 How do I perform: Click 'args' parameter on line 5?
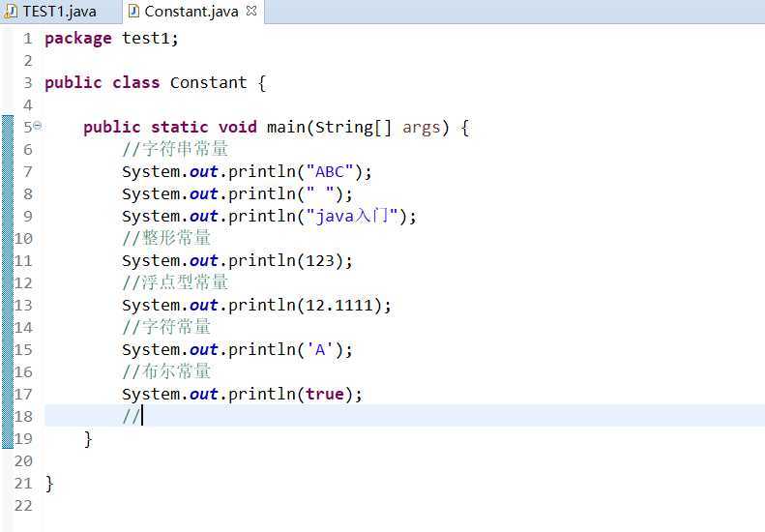tap(421, 128)
